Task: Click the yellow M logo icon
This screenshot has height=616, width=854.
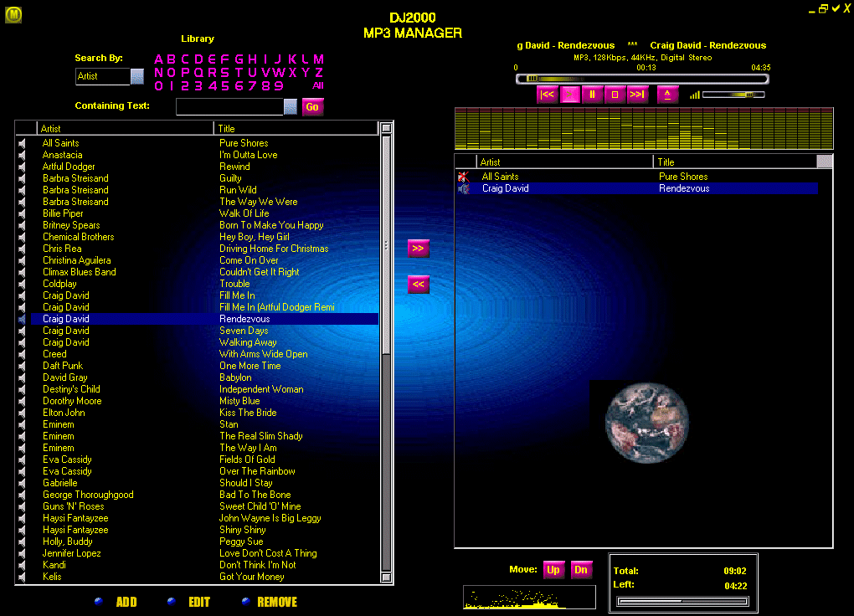Action: (x=13, y=15)
